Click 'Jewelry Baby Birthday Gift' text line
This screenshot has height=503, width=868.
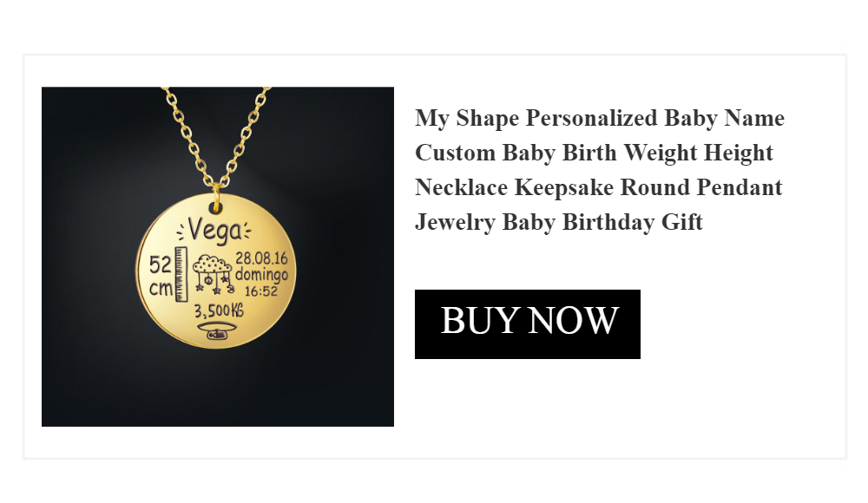(558, 222)
